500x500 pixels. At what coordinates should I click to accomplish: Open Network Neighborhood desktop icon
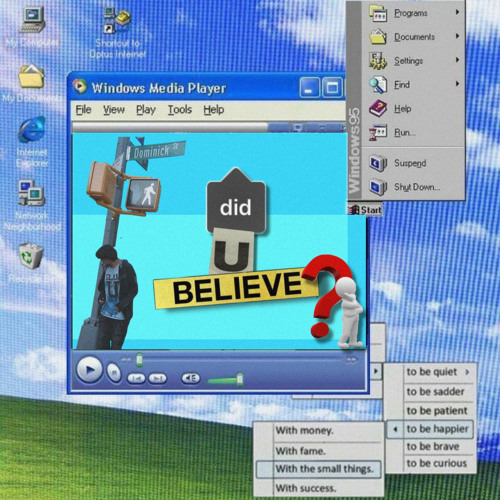(31, 192)
